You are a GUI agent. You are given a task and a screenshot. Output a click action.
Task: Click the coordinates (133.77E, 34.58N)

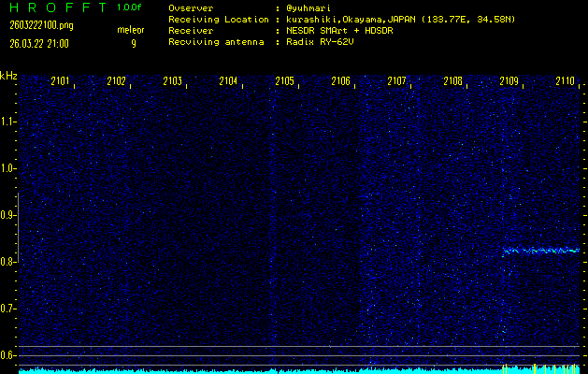[468, 20]
